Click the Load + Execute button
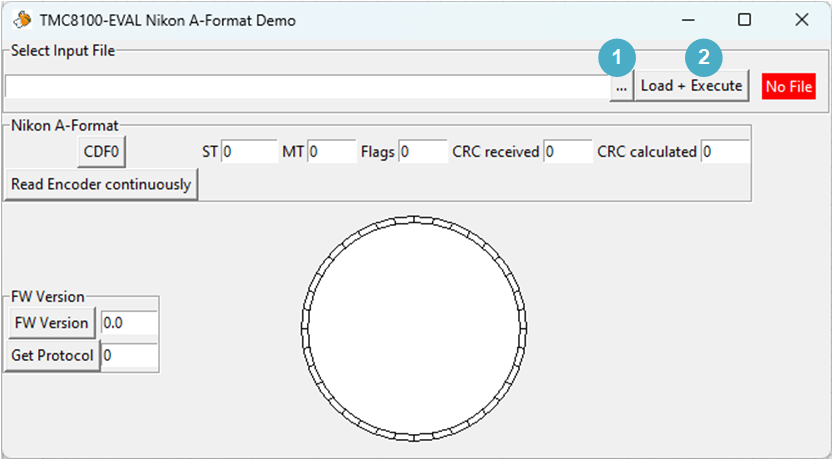 [692, 86]
